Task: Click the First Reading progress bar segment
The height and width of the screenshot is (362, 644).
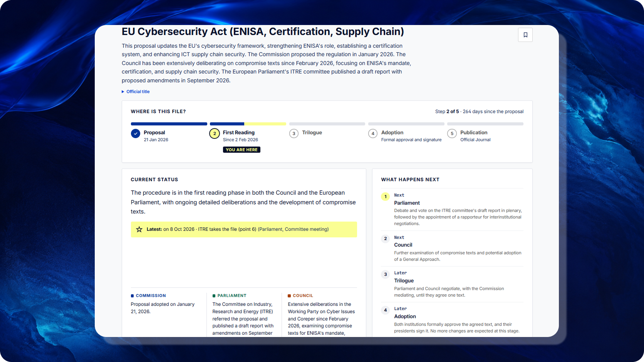Action: (248, 124)
